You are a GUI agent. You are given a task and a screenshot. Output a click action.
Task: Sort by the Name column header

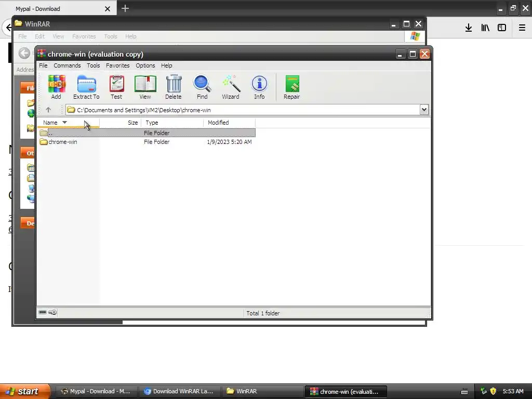[68, 123]
